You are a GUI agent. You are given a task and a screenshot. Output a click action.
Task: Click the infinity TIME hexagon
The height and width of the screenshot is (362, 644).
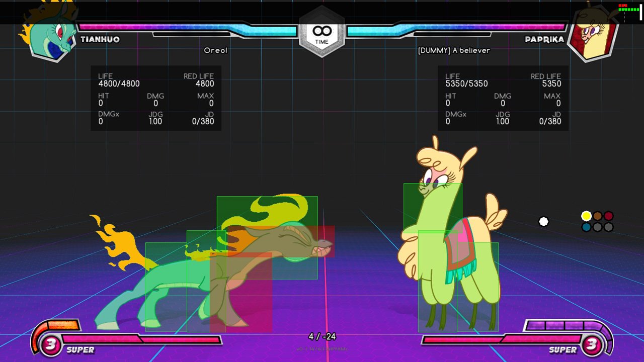pos(322,31)
